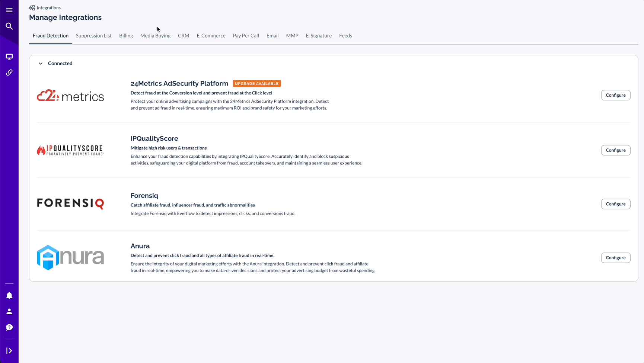Click the IPQualityScore title

[154, 139]
